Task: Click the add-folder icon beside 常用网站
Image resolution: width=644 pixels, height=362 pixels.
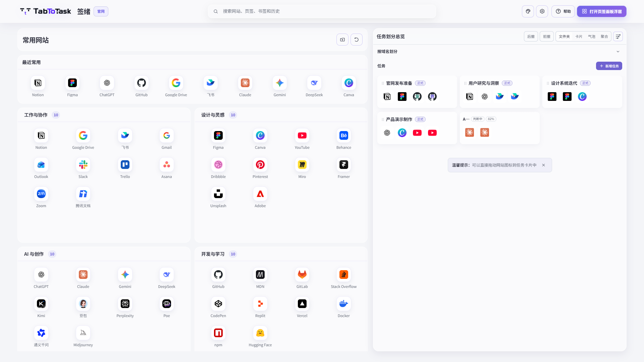Action: [x=342, y=40]
